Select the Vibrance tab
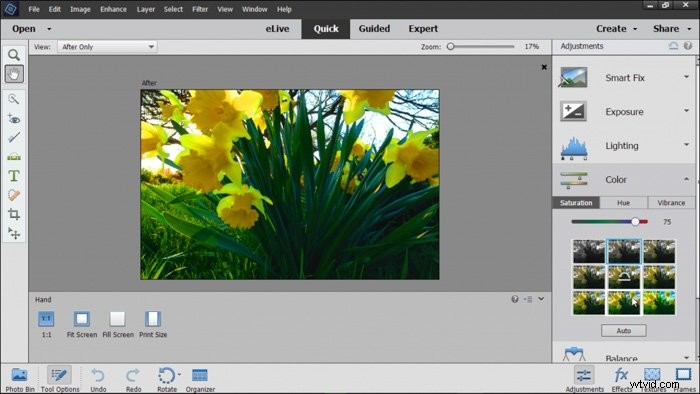700x394 pixels. click(671, 203)
